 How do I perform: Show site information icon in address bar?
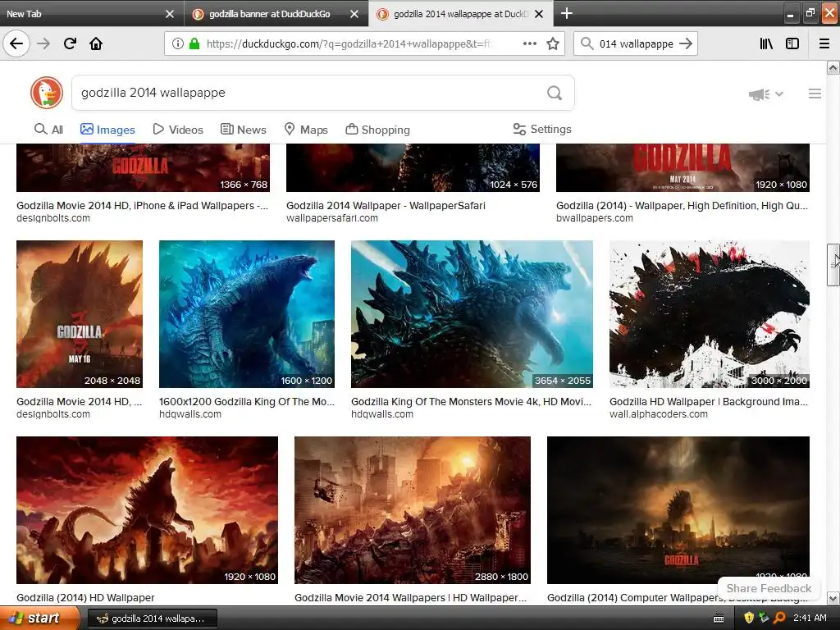point(178,44)
